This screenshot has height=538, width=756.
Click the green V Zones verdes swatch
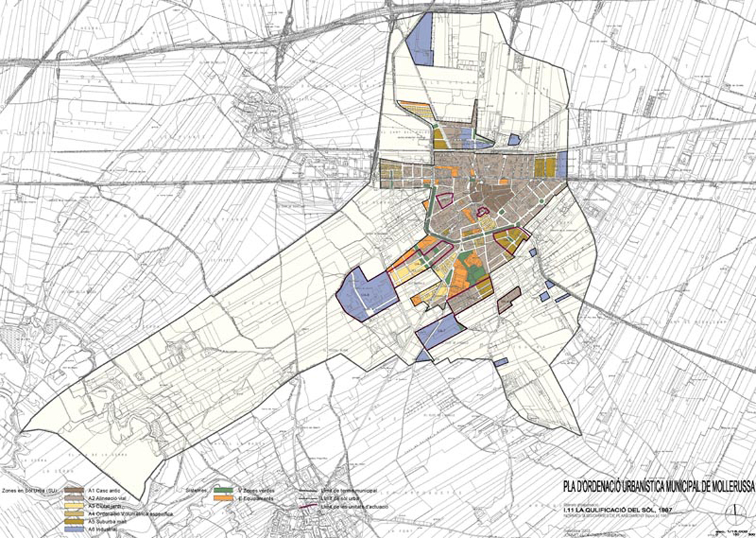point(223,490)
